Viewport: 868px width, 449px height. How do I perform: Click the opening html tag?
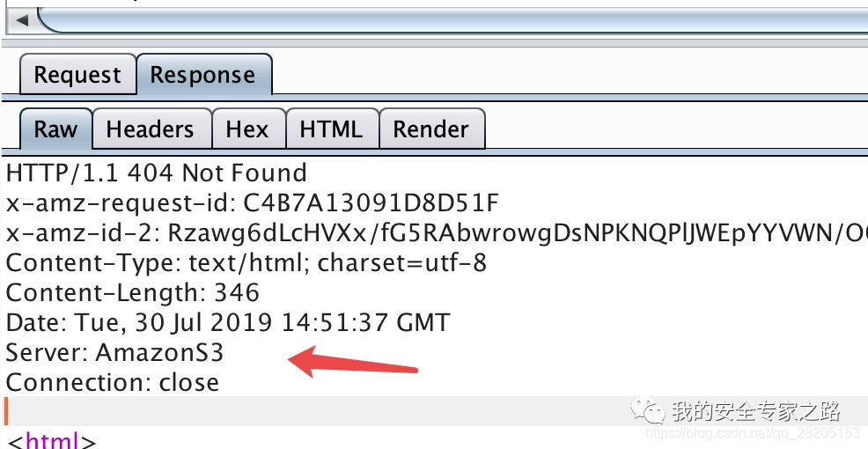(x=53, y=441)
